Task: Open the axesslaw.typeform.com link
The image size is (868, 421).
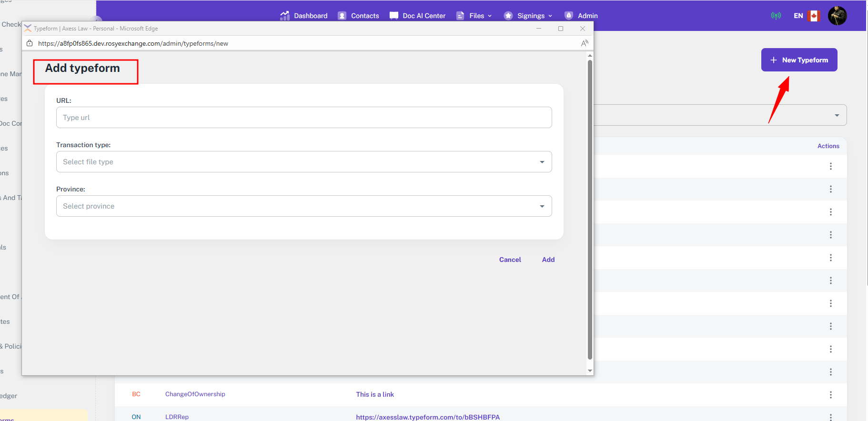Action: 428,417
